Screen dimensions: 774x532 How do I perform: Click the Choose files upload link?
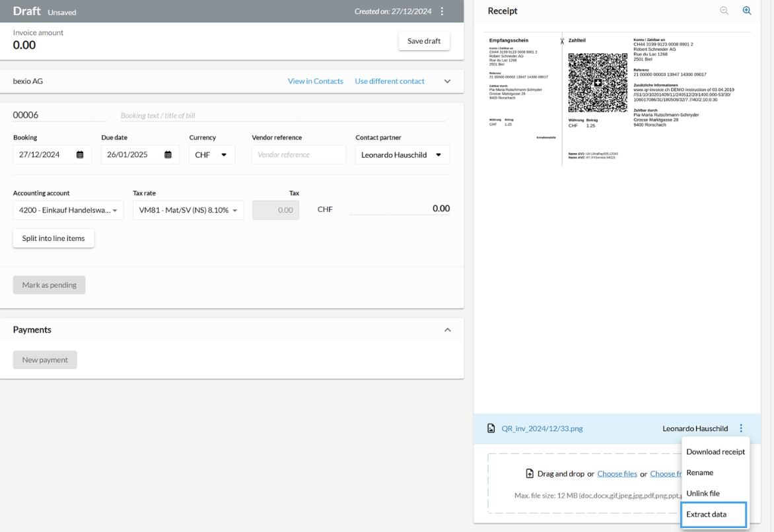[617, 474]
